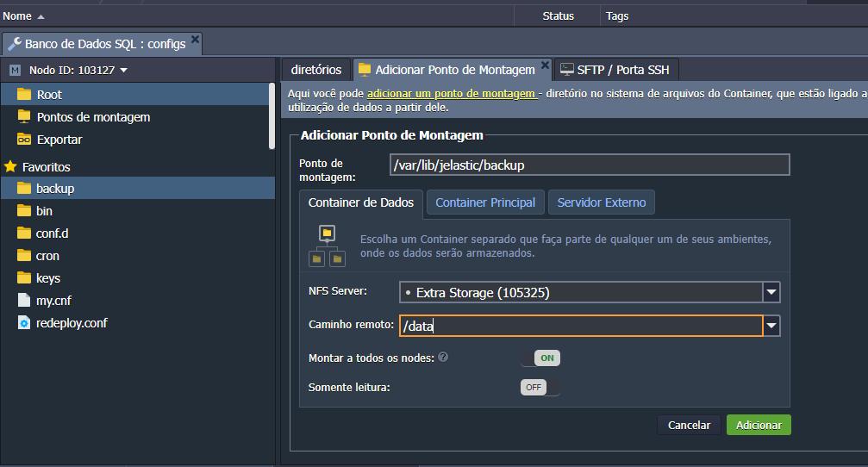Follow the adicionar um ponto de montagem link
Image resolution: width=868 pixels, height=467 pixels.
tap(452, 93)
